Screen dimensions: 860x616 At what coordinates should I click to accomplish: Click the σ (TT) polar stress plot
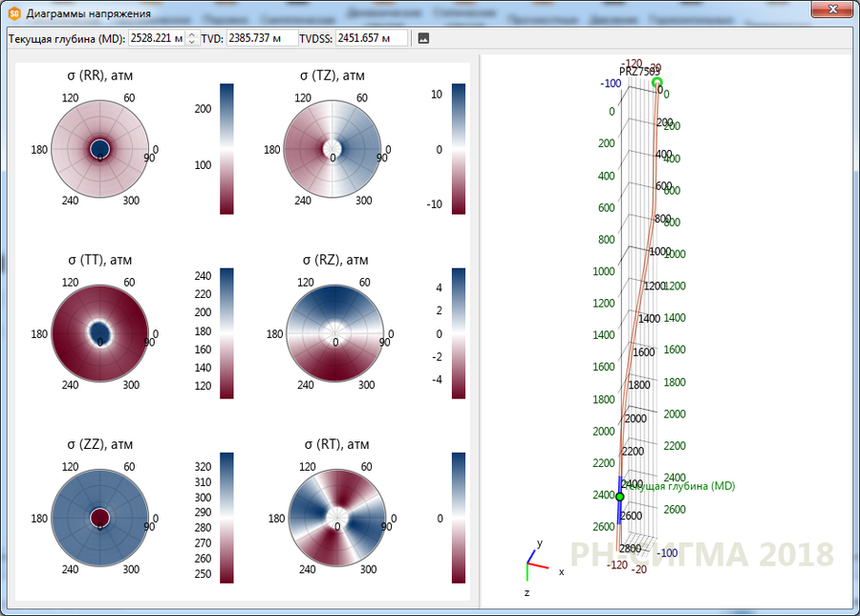pyautogui.click(x=100, y=332)
